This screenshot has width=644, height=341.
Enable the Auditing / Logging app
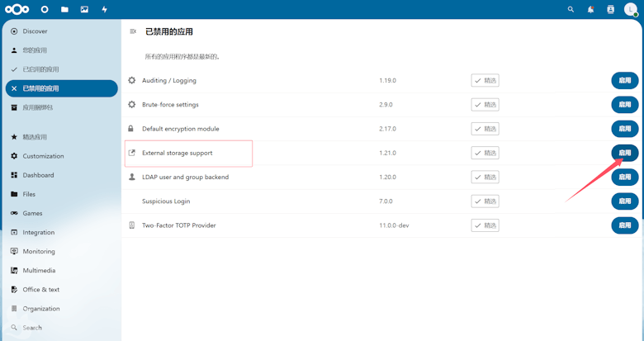click(x=624, y=81)
